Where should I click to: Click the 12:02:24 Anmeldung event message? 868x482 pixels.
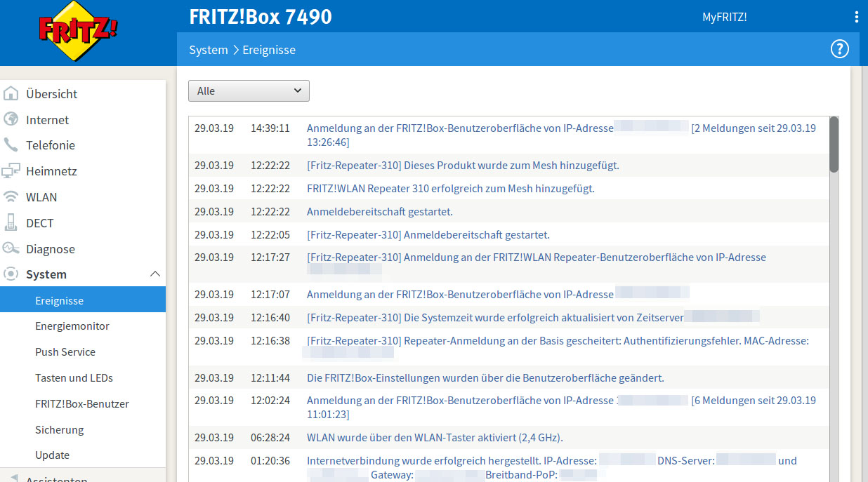562,408
